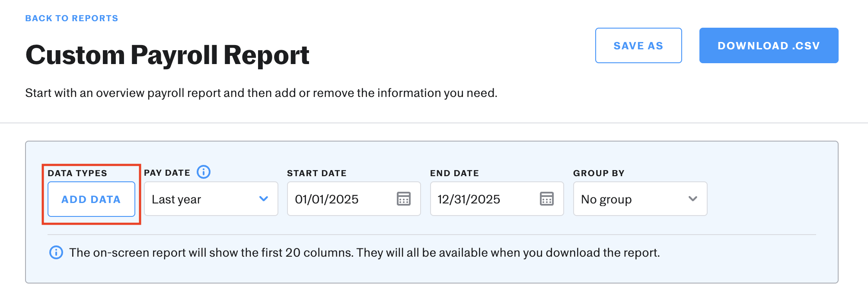Image resolution: width=868 pixels, height=303 pixels.
Task: Open the End Date calendar picker icon
Action: (547, 199)
